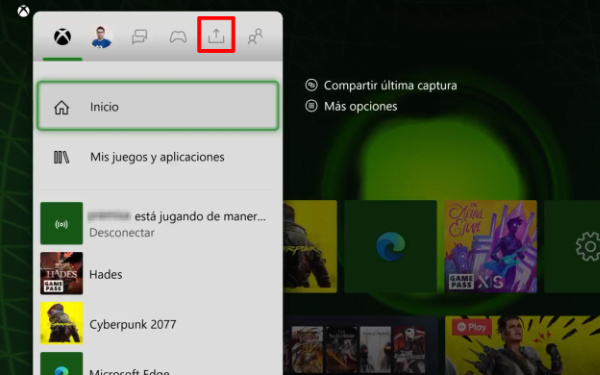The height and width of the screenshot is (375, 600).
Task: Select the Inicio menu entry
Action: pos(158,106)
